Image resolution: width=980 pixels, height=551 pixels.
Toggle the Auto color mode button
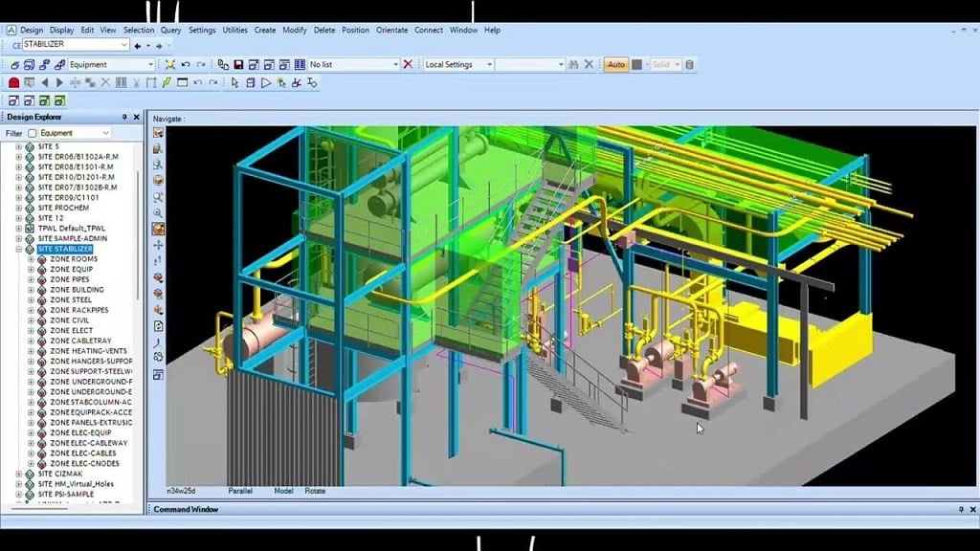pos(615,63)
